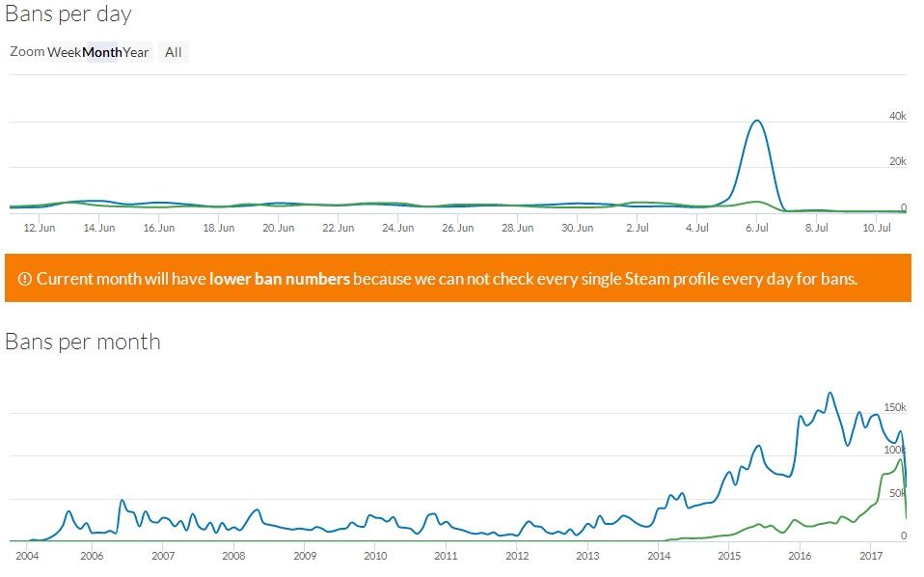Click the 10. Jul axis label
The height and width of the screenshot is (577, 924).
[878, 228]
